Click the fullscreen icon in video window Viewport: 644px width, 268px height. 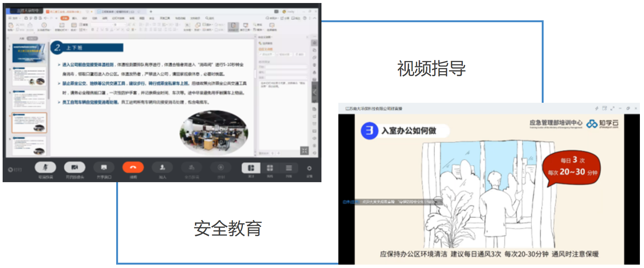[x=612, y=108]
